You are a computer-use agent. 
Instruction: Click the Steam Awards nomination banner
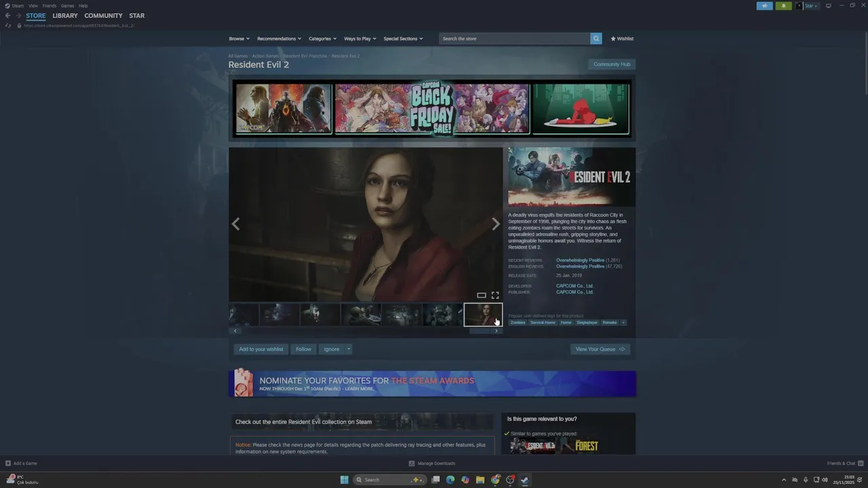(433, 383)
